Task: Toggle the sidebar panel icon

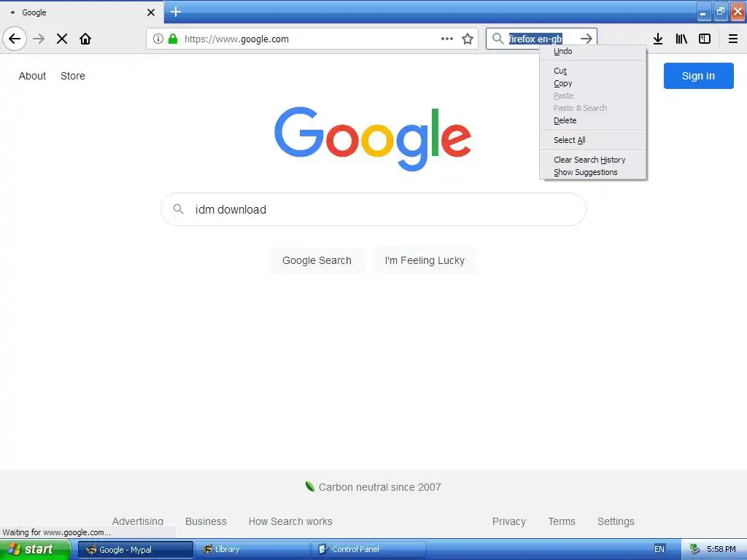Action: click(705, 39)
